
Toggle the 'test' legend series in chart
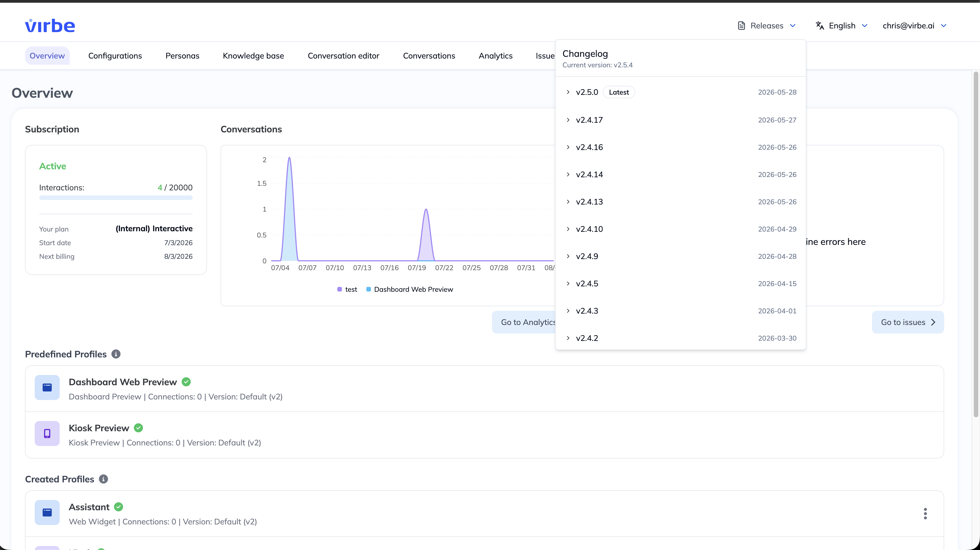point(347,289)
